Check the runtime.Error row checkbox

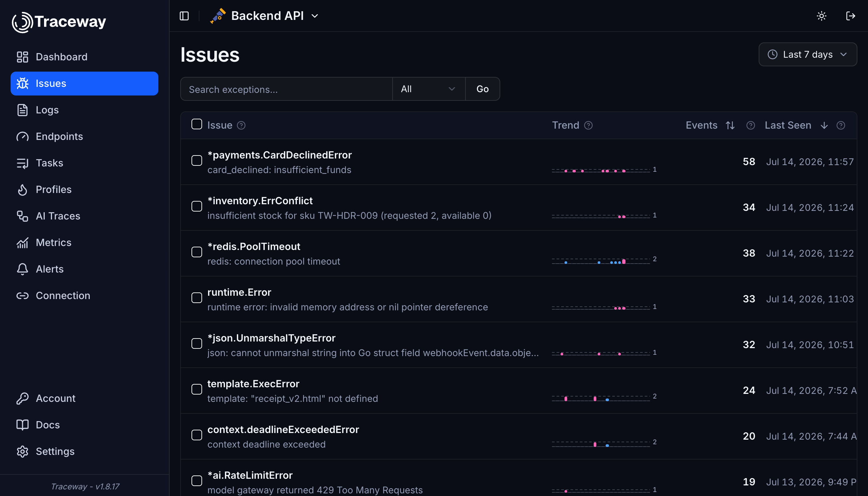click(x=197, y=298)
